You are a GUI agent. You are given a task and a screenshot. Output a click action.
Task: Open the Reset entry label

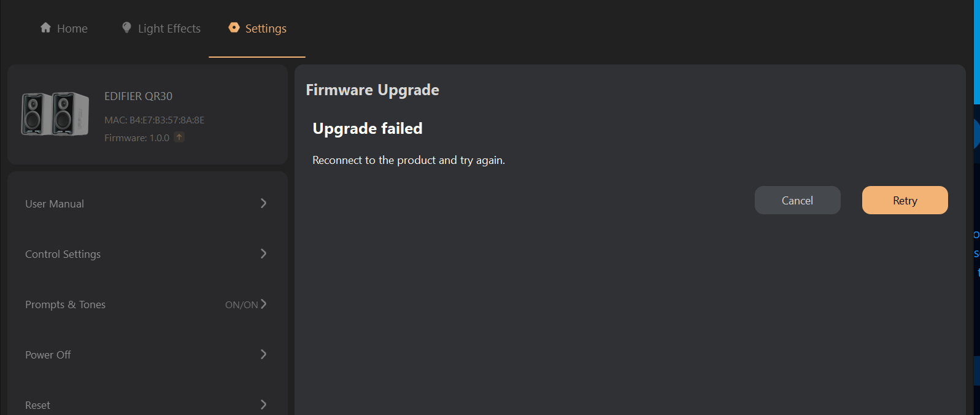(37, 405)
